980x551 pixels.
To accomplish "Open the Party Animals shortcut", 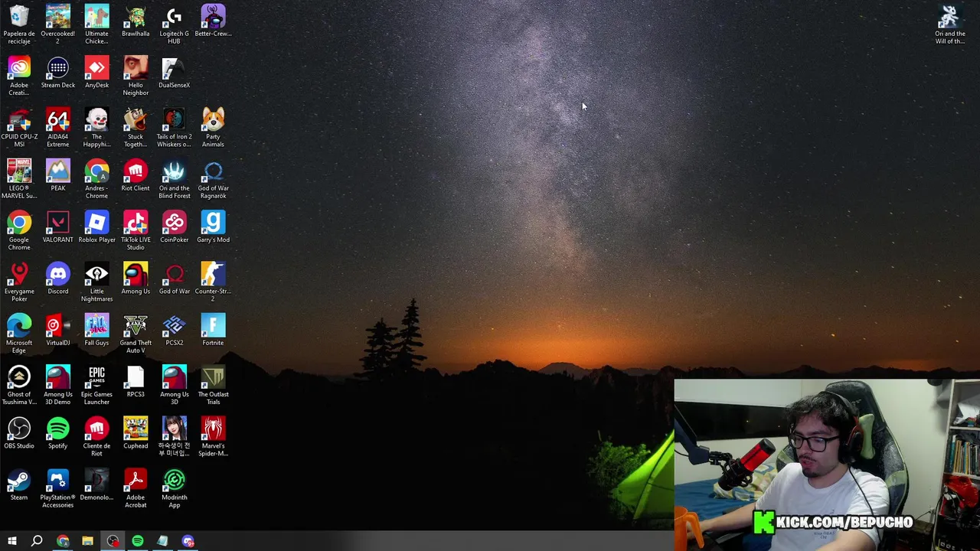I will [x=213, y=127].
